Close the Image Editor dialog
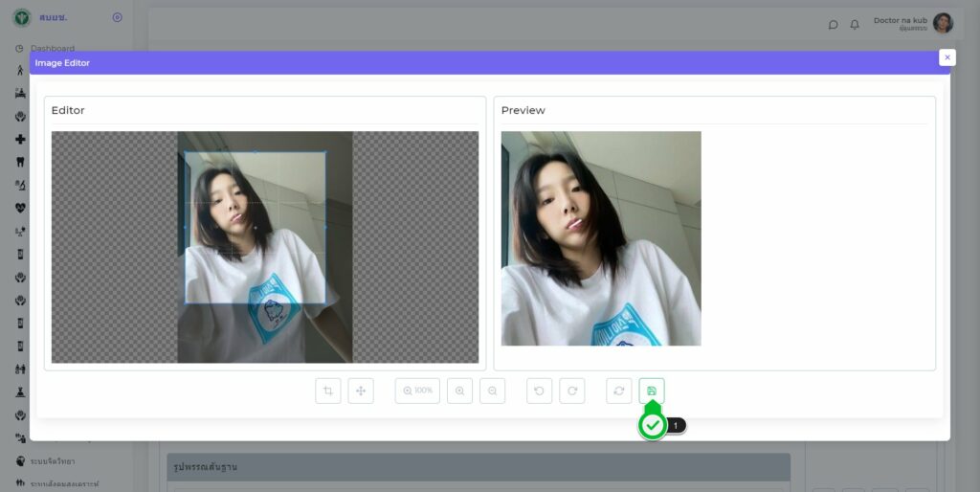 point(947,57)
